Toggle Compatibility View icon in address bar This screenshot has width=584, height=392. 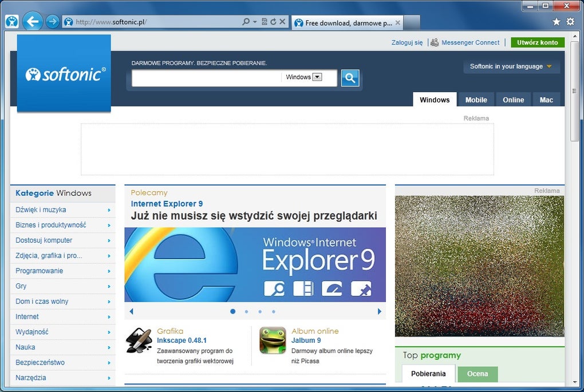(265, 22)
